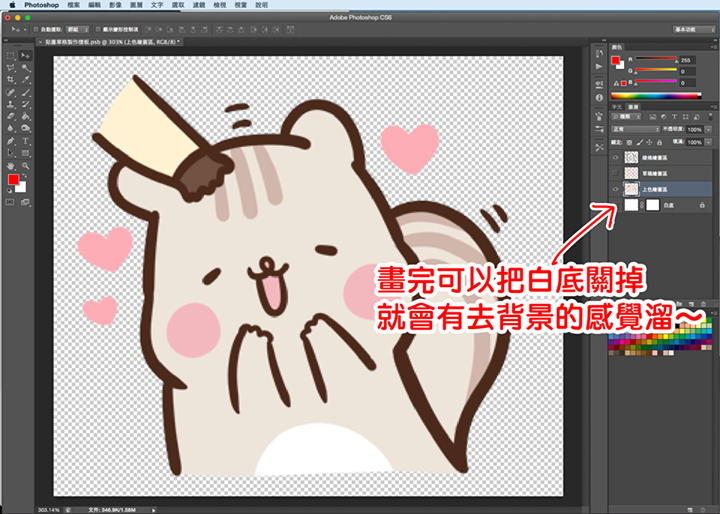Select the Blur tool

coord(11,128)
